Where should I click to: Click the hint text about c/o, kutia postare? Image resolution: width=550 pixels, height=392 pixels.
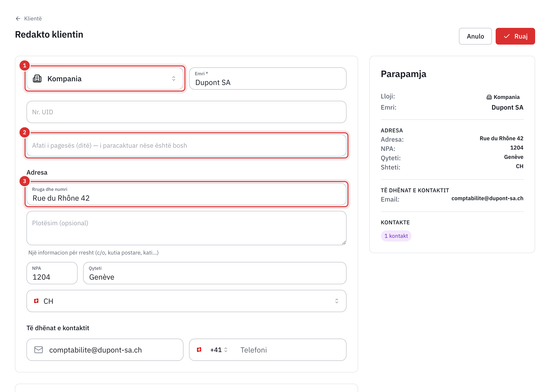[93, 252]
